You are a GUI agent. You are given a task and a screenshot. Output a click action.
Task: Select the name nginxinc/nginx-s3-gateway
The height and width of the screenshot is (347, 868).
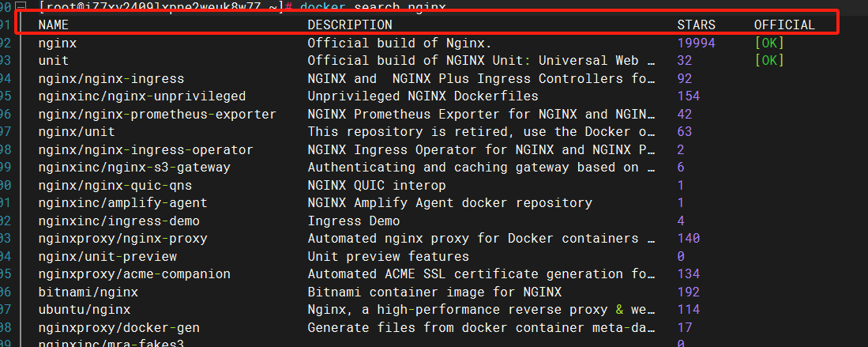134,168
